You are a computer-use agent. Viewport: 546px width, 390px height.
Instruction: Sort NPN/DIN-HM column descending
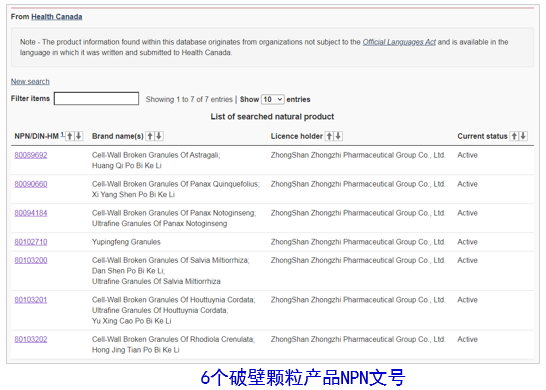click(x=79, y=136)
